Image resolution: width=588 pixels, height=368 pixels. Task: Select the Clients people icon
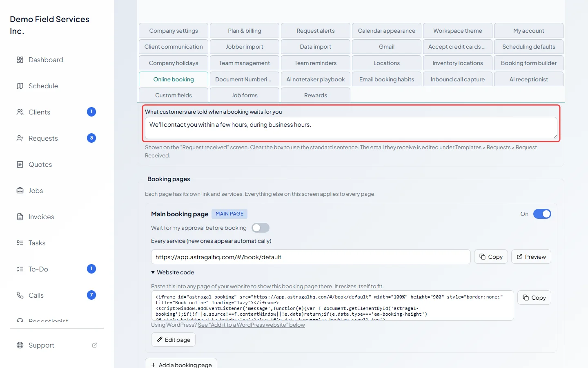click(20, 112)
